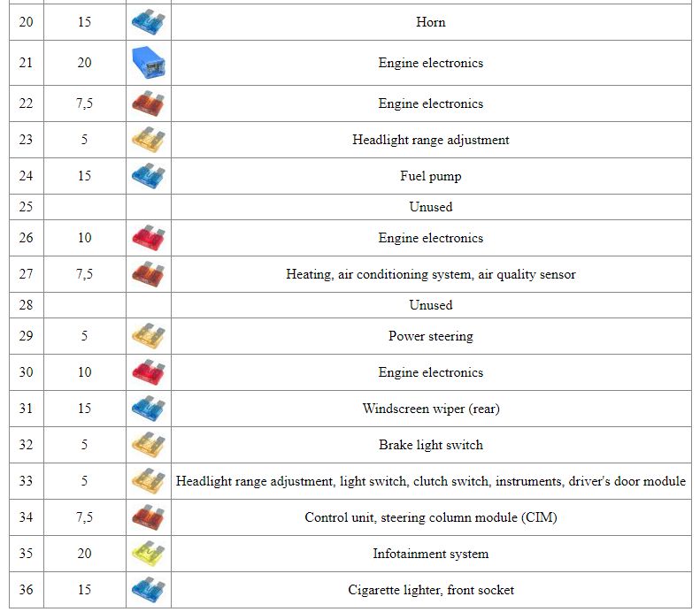Click the large blue block fuse in row 21
Image resolution: width=700 pixels, height=612 pixels.
tap(149, 63)
